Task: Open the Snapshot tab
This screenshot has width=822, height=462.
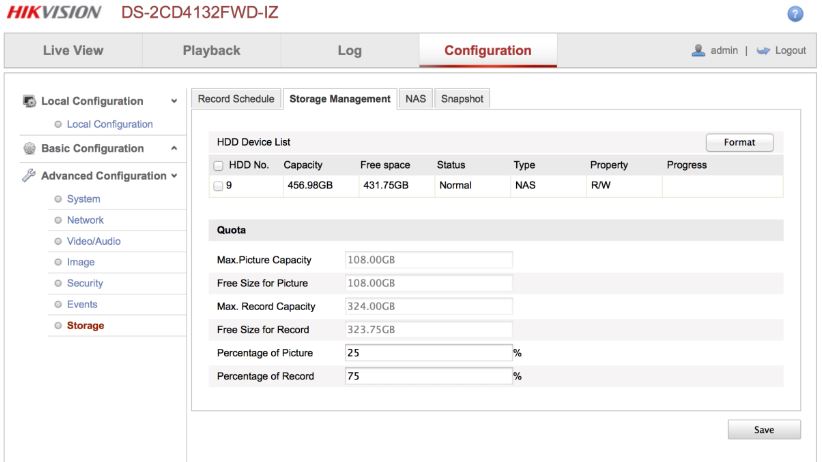Action: 462,99
